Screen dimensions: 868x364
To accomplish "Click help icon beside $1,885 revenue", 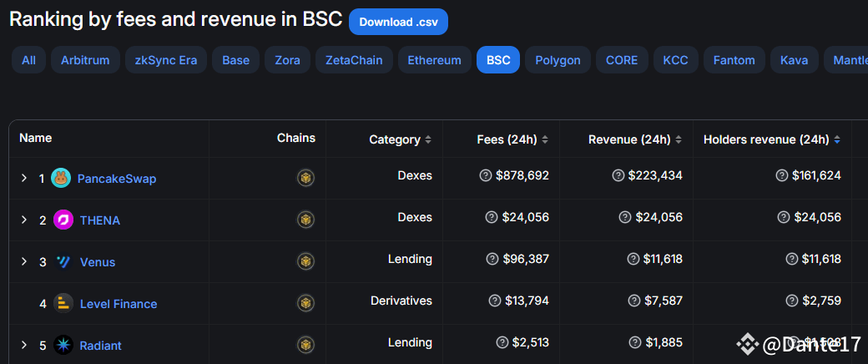I will click(x=635, y=342).
